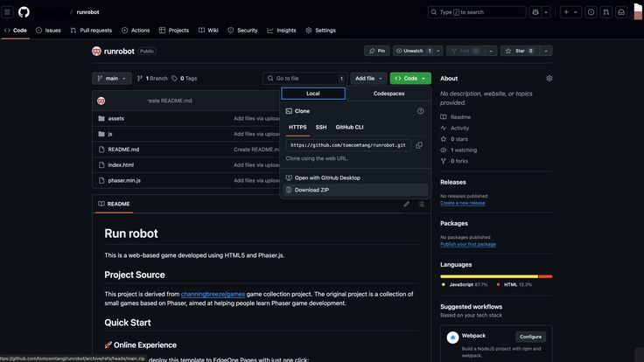
Task: Go to GitHub home via Octocat logo
Action: (x=24, y=12)
